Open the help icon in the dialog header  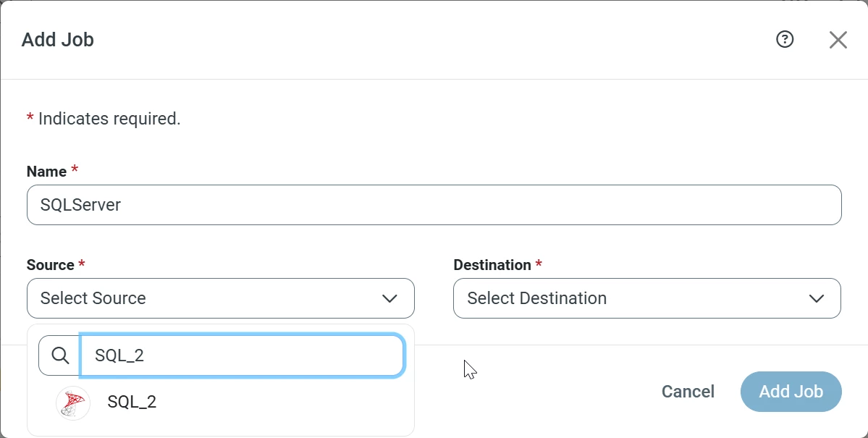[785, 40]
